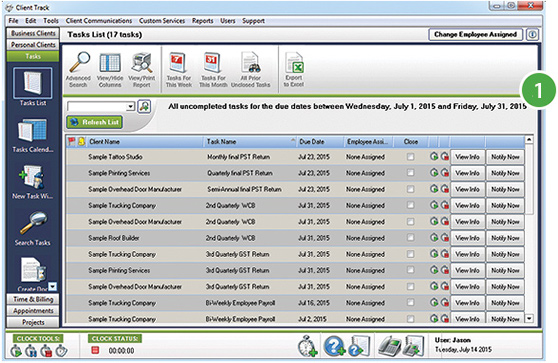Open the Reports menu
This screenshot has width=558, height=363.
tap(202, 21)
